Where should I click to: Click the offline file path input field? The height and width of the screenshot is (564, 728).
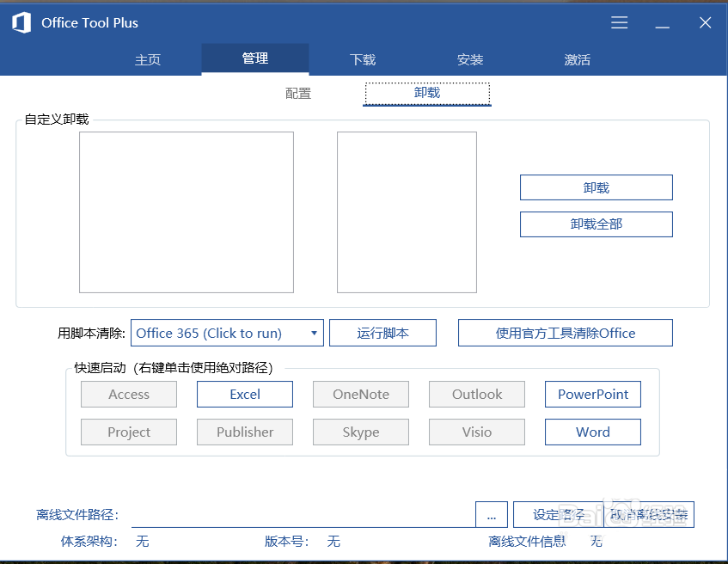[303, 515]
